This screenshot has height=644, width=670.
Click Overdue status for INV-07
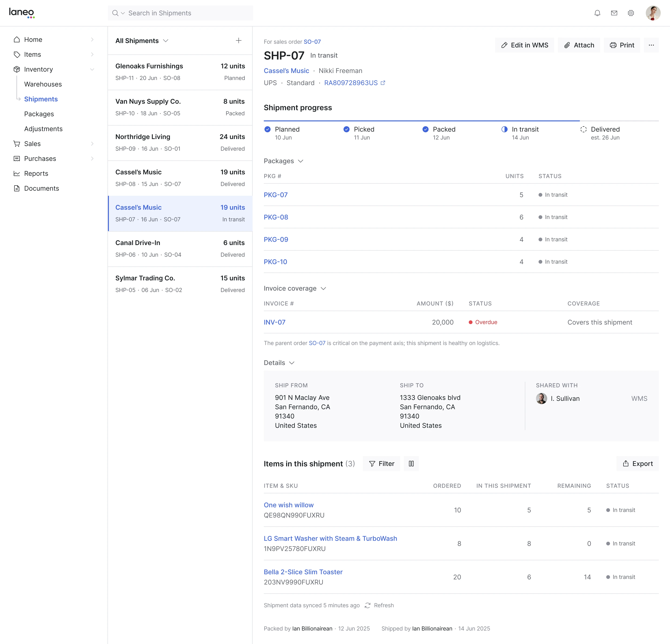[483, 322]
